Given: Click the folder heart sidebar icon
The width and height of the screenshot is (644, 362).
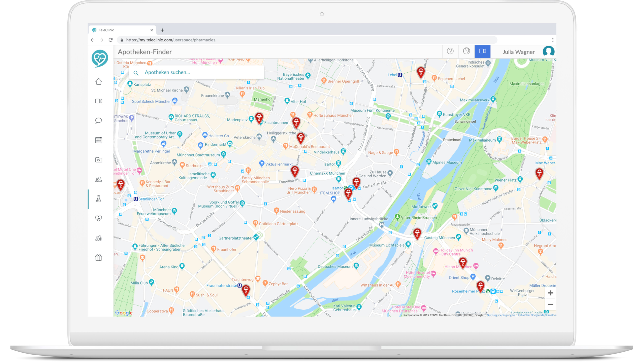Looking at the screenshot, I should pyautogui.click(x=98, y=160).
